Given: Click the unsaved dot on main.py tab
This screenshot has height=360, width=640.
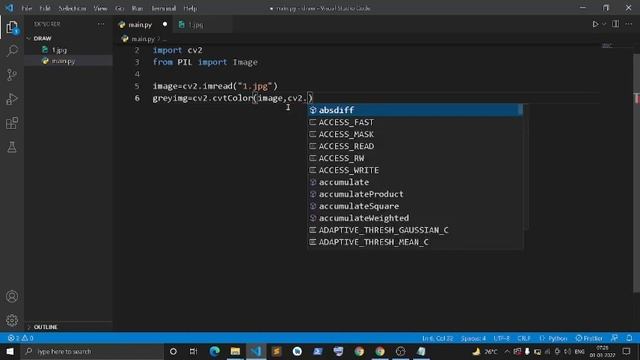Looking at the screenshot, I should pyautogui.click(x=165, y=24).
